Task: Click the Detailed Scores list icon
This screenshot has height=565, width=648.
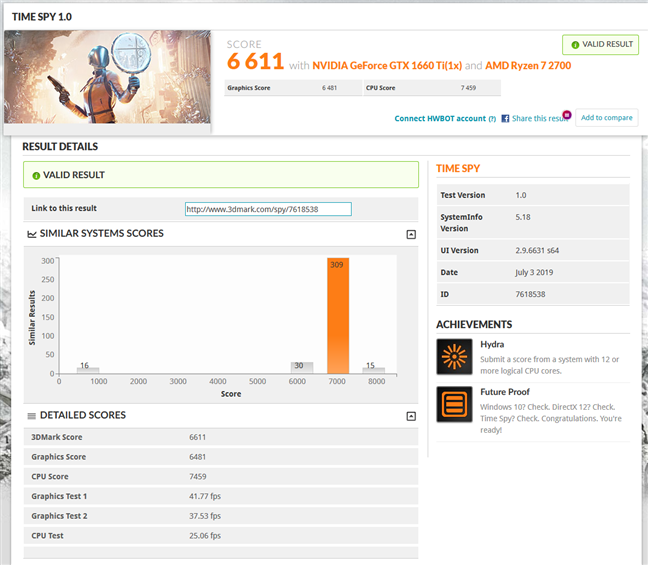Action: 31,416
